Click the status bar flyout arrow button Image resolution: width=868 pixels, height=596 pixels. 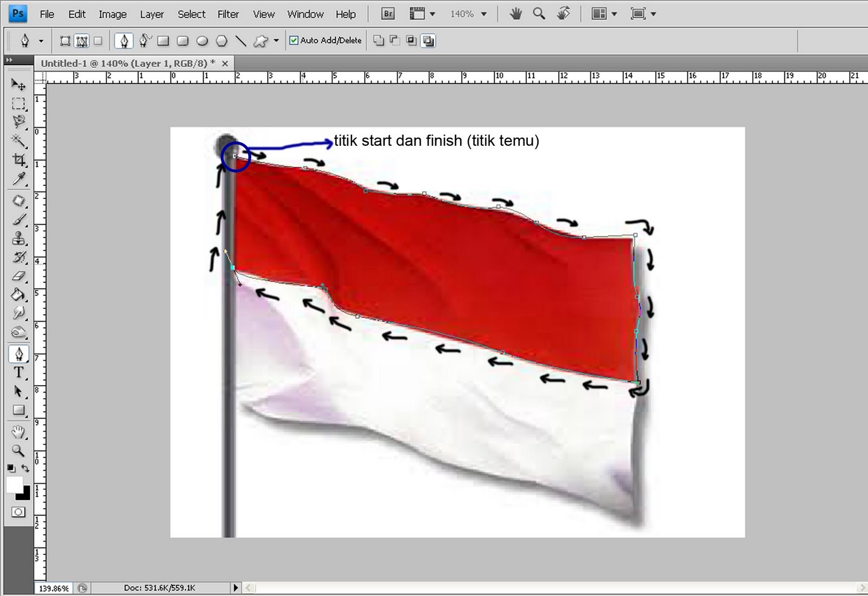235,587
